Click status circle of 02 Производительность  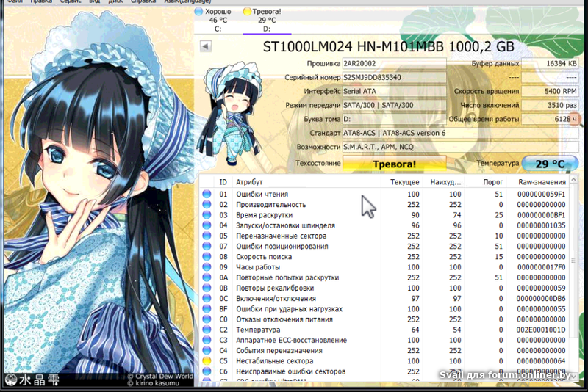tap(207, 204)
